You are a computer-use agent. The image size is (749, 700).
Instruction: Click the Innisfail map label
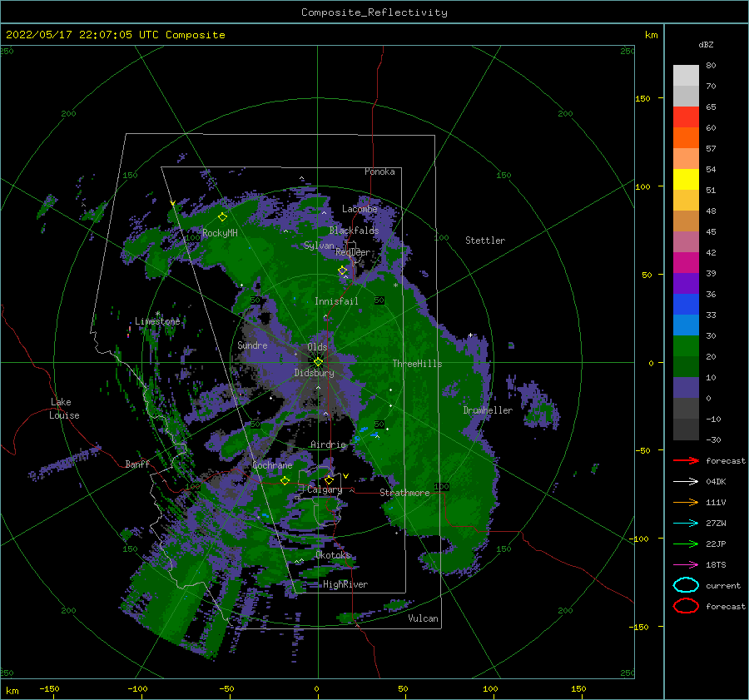point(336,301)
